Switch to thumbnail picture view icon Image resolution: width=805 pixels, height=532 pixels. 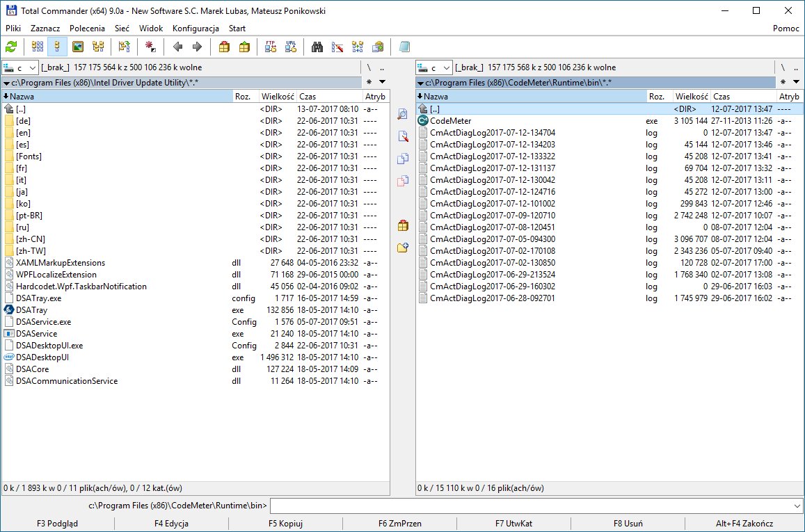[77, 47]
